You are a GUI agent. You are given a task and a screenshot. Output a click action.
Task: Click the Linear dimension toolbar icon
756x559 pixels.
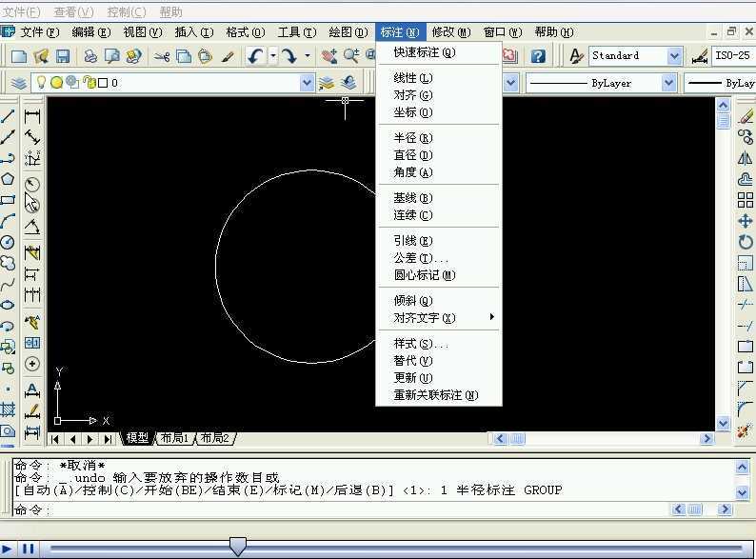pos(32,116)
